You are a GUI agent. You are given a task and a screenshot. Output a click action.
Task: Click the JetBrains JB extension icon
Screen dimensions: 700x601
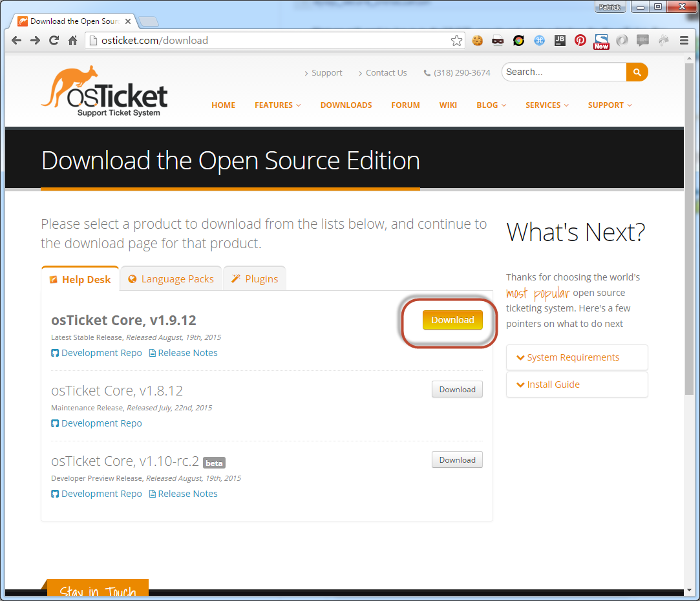coord(560,41)
